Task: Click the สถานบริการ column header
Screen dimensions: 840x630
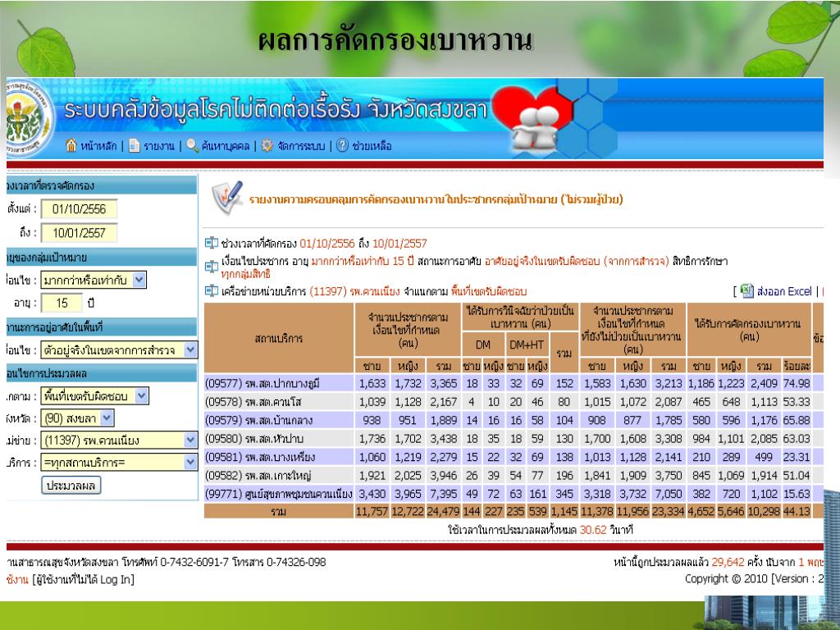Action: (279, 338)
